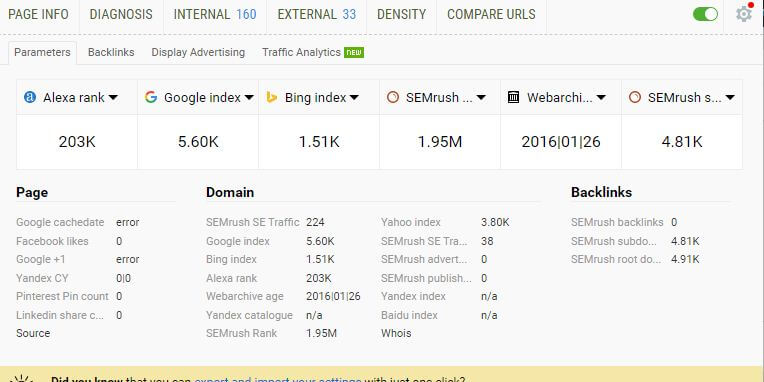Click the Bing logo icon
Screen dimensions: 764x382
click(x=271, y=97)
